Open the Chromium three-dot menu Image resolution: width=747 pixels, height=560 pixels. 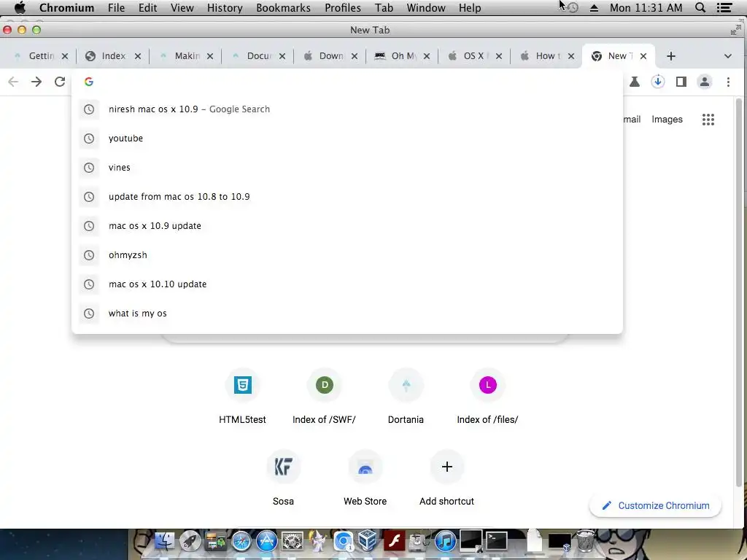point(728,82)
